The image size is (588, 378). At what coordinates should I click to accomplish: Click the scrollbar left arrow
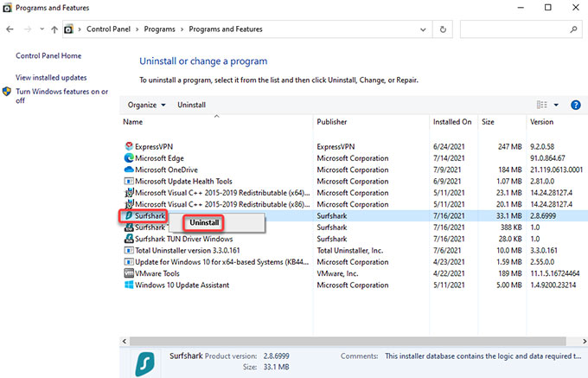[x=125, y=342]
